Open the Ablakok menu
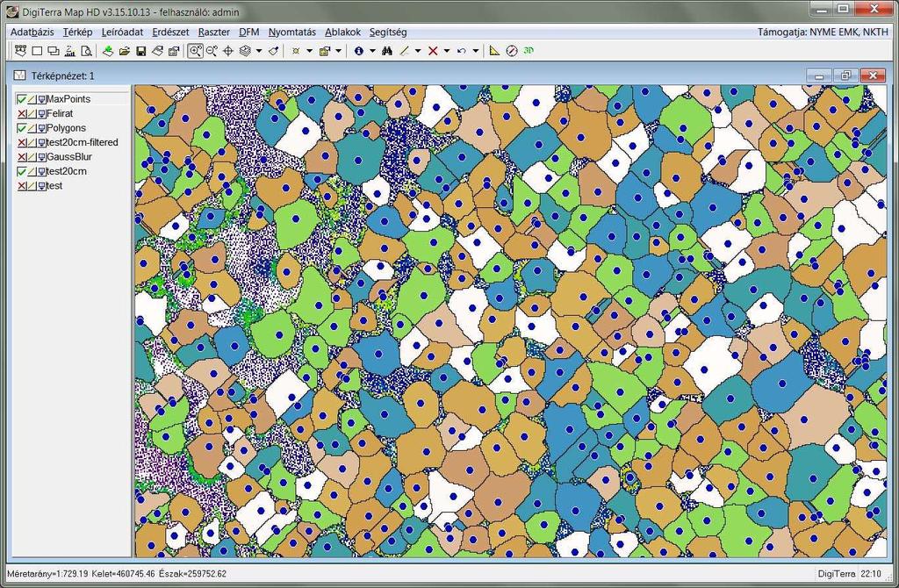 (343, 32)
